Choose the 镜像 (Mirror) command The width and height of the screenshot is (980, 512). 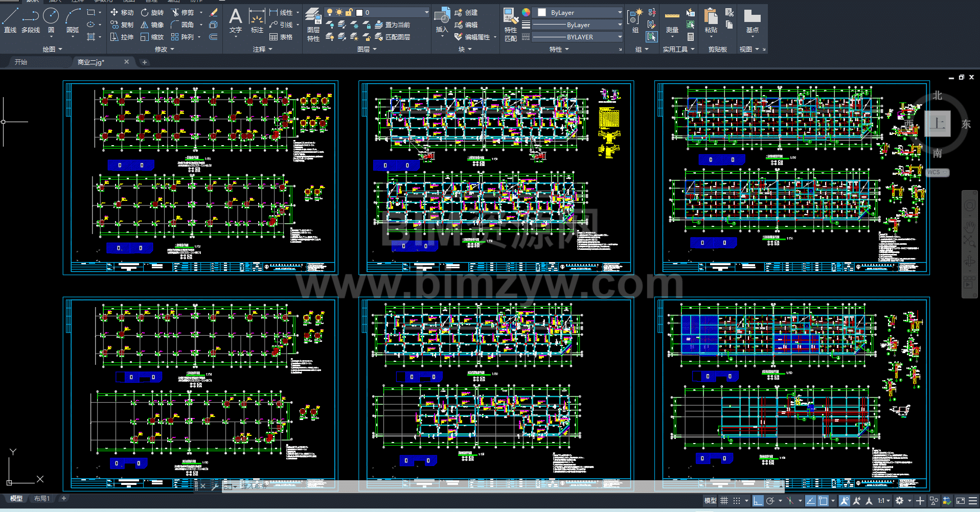click(x=152, y=25)
